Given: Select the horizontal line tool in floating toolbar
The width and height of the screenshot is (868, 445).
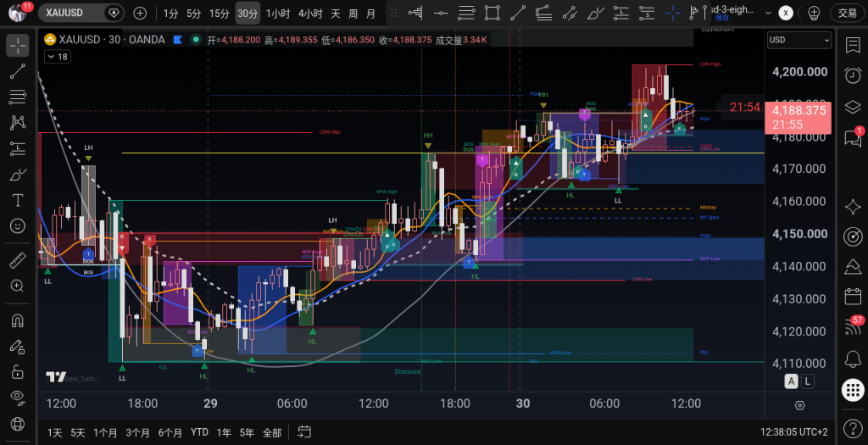Looking at the screenshot, I should click(x=441, y=14).
